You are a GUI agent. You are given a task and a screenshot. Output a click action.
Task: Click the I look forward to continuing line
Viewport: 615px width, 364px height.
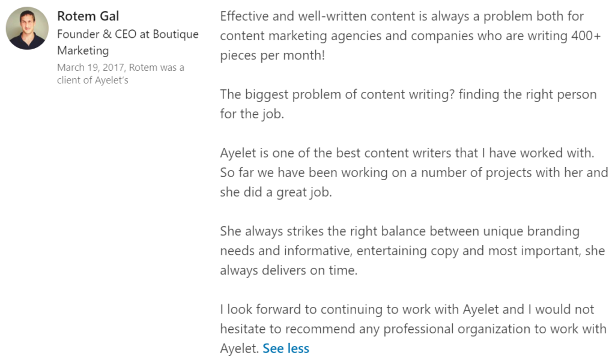coord(407,309)
